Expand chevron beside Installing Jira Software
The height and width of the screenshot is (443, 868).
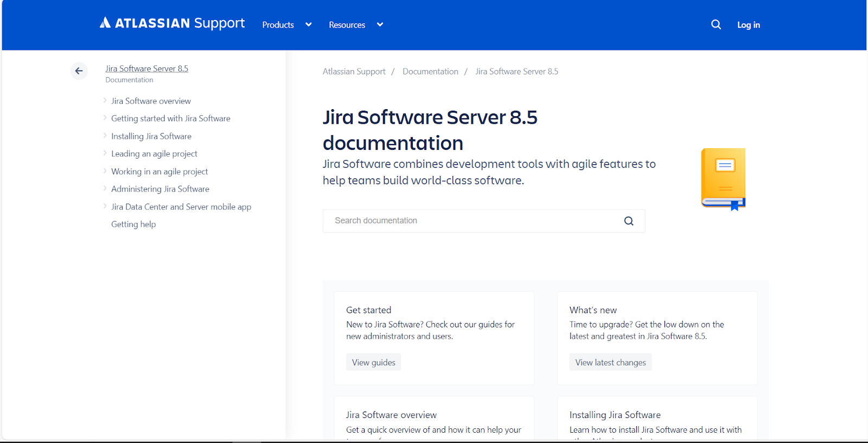coord(105,136)
